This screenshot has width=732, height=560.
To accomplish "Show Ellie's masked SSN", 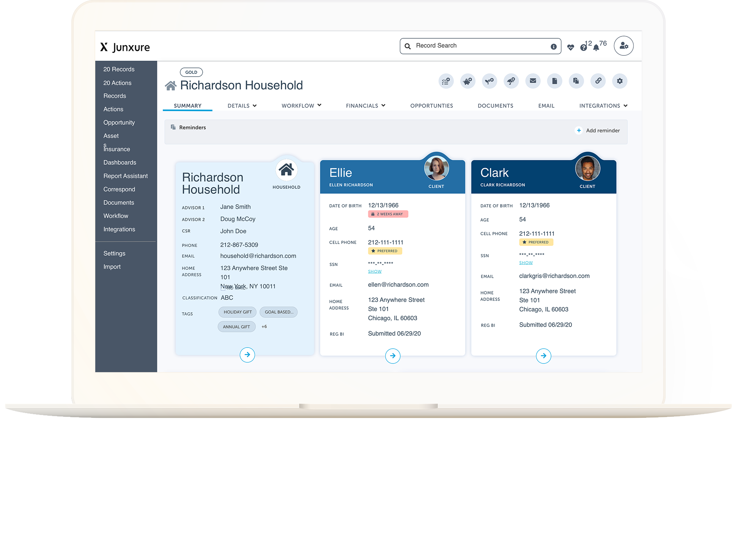I will coord(375,271).
